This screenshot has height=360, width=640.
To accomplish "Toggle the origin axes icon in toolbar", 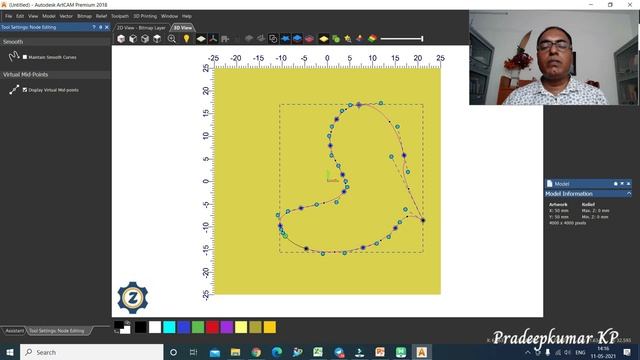I will pyautogui.click(x=213, y=39).
